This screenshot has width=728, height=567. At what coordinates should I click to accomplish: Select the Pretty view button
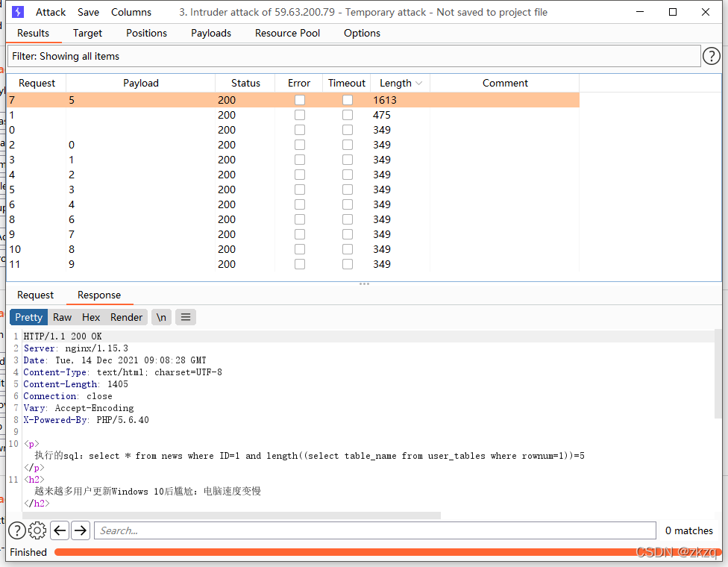pos(29,317)
